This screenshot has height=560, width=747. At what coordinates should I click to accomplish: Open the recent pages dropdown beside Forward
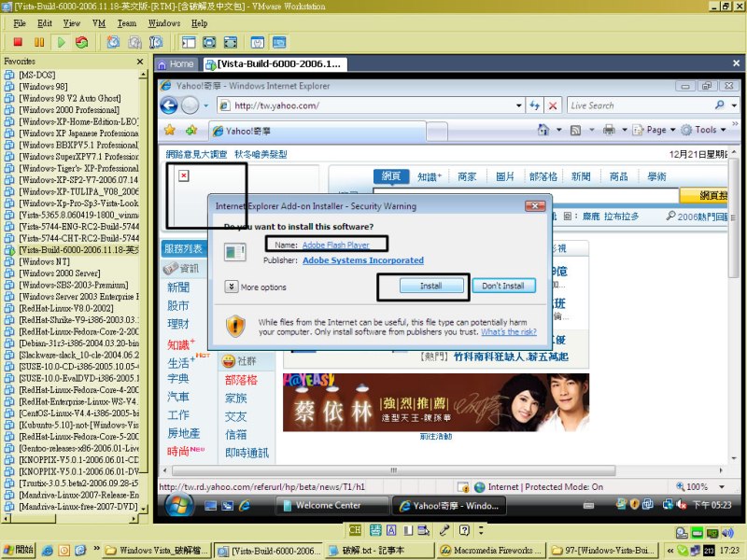(206, 105)
